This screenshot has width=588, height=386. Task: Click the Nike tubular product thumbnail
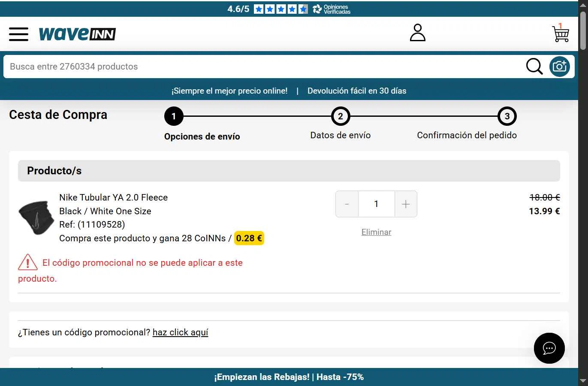pyautogui.click(x=36, y=217)
